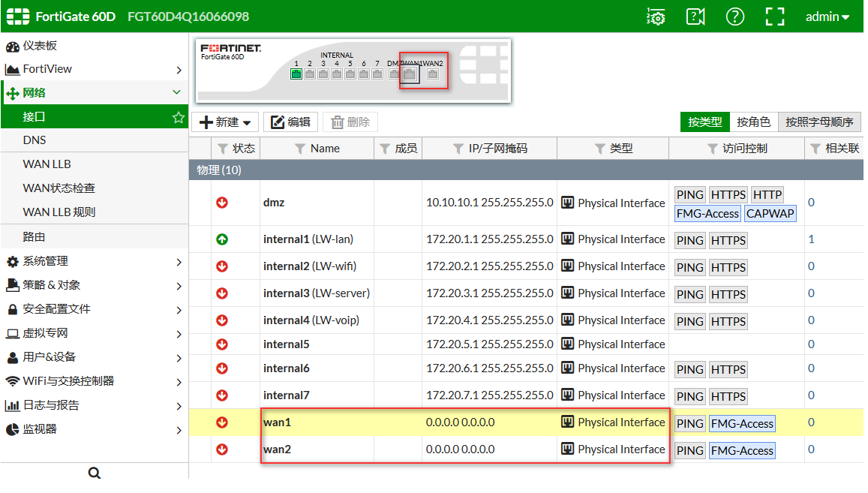This screenshot has width=868, height=493.
Task: Expand the 虚拟专网 menu
Action: pyautogui.click(x=94, y=333)
